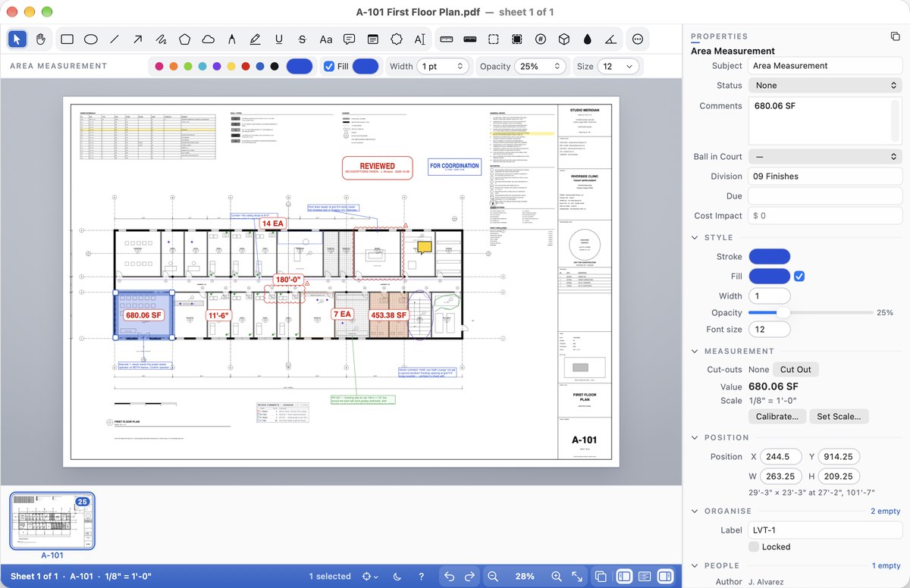Click the Cut Out button
Image resolution: width=910 pixels, height=588 pixels.
(795, 370)
